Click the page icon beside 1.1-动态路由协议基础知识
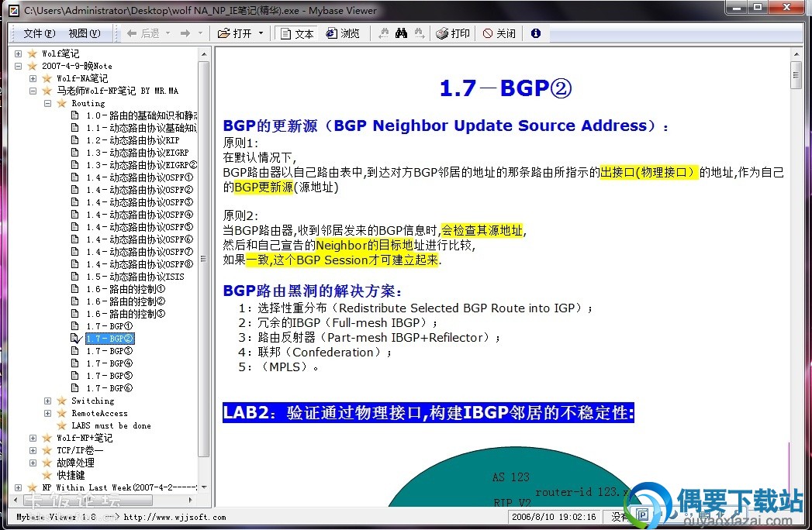Image resolution: width=812 pixels, height=530 pixels. click(75, 129)
